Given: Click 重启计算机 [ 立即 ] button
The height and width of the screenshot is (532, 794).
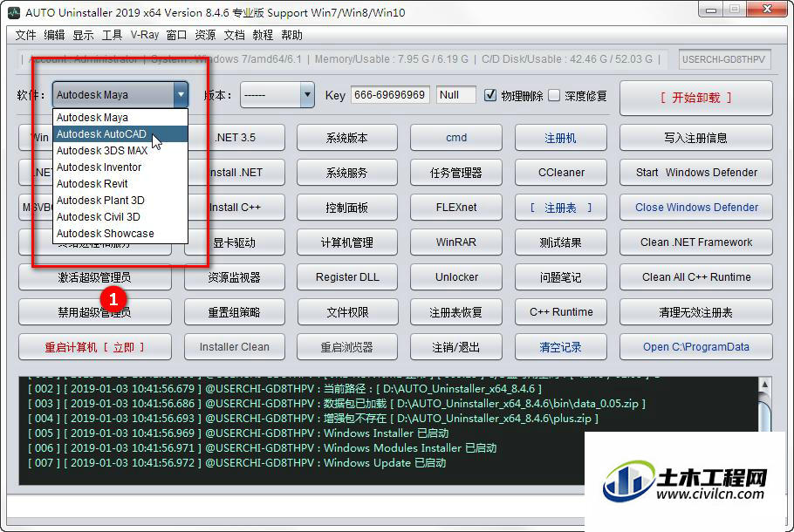Looking at the screenshot, I should 95,347.
